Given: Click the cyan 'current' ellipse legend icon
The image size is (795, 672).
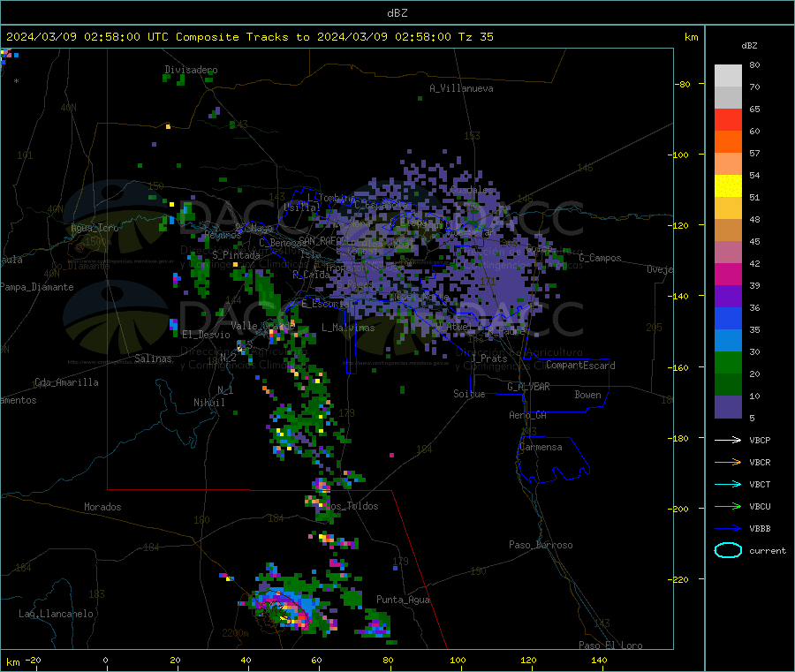Looking at the screenshot, I should (728, 550).
